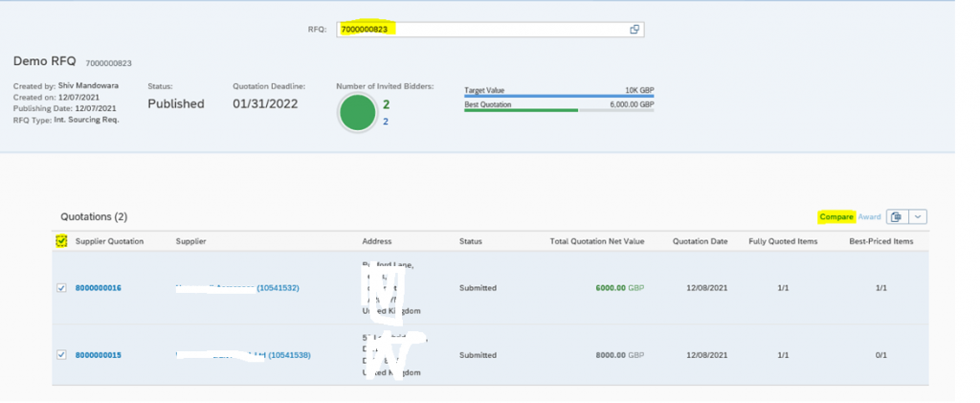The width and height of the screenshot is (980, 403).
Task: Click the Compare button
Action: point(836,216)
